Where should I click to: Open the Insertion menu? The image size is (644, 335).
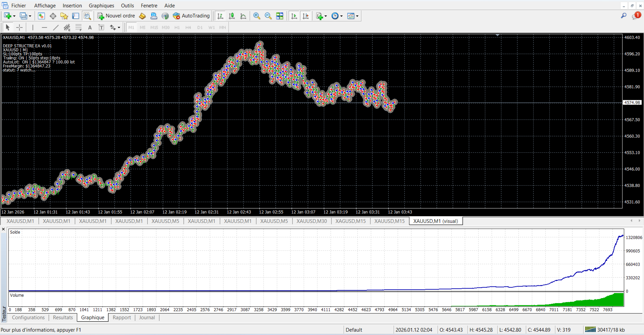point(72,5)
